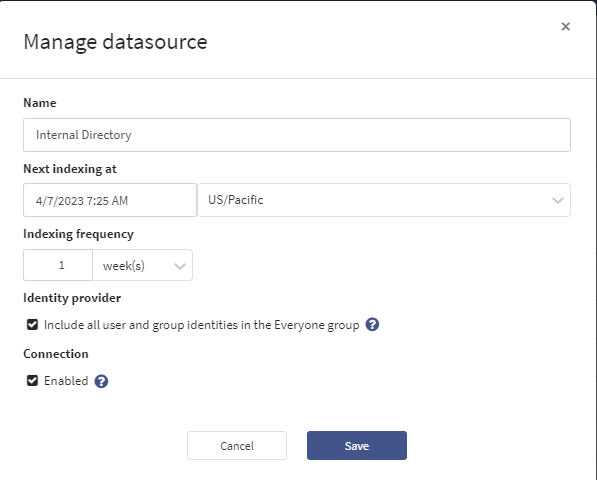Click the Connection section heading
This screenshot has height=480, width=597.
pyautogui.click(x=56, y=354)
